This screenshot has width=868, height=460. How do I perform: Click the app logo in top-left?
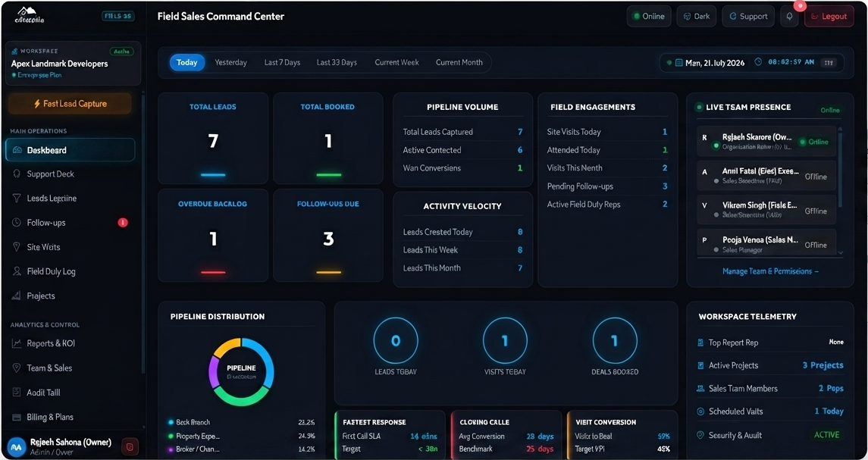click(30, 15)
